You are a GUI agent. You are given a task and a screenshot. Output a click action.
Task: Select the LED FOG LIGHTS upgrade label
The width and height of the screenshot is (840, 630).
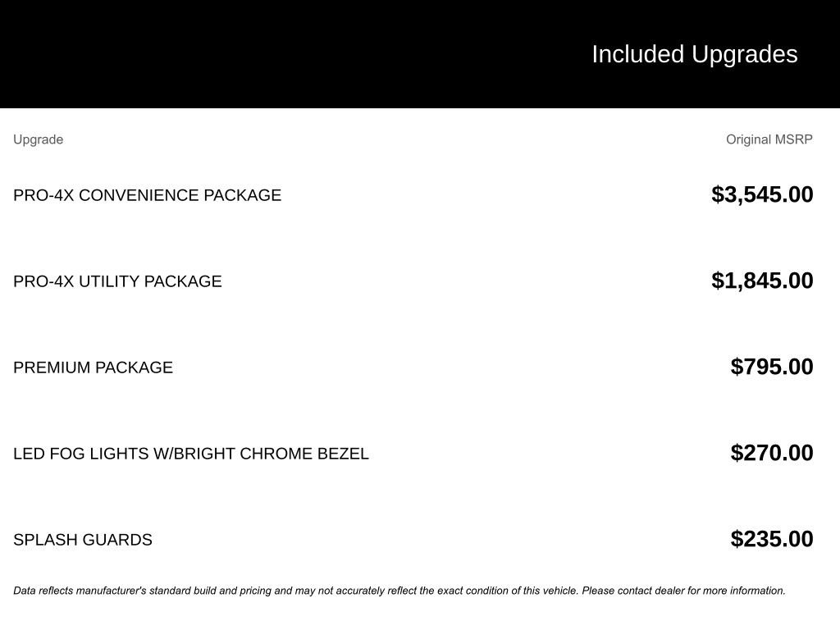coord(190,454)
